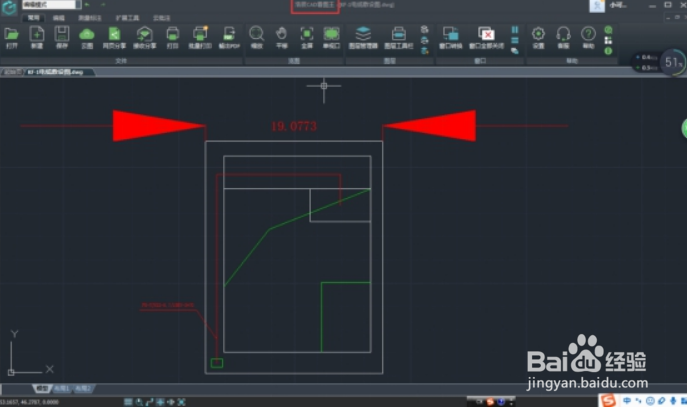Viewport: 687px width, 407px height.
Task: Click the 51% performance monitor circle
Action: pyautogui.click(x=673, y=62)
